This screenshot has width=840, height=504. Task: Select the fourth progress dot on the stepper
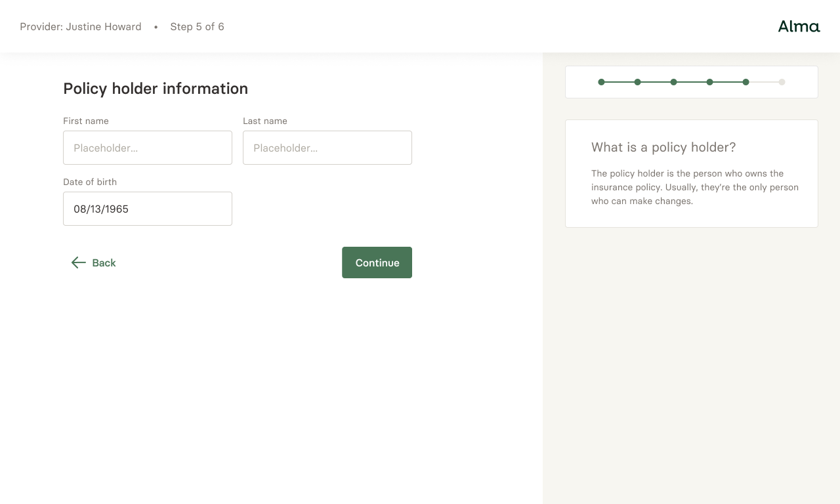point(709,82)
